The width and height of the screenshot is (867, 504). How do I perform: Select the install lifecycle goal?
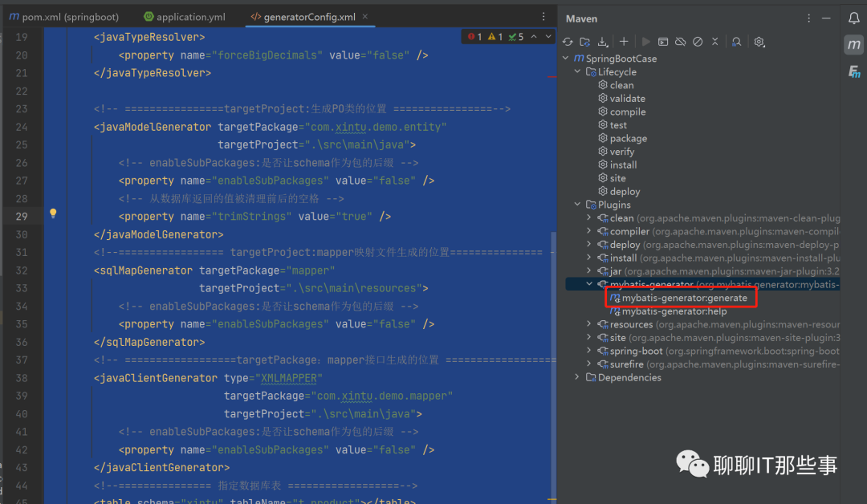pos(617,165)
